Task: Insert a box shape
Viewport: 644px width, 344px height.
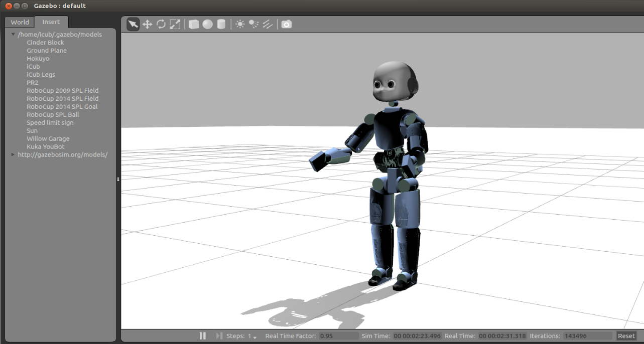Action: coord(194,24)
